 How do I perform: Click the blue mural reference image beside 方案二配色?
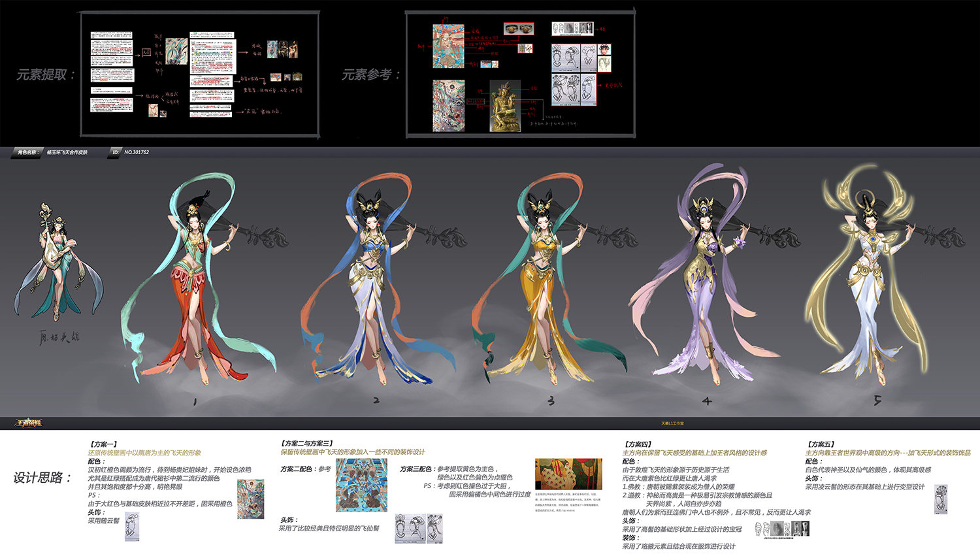click(x=361, y=485)
